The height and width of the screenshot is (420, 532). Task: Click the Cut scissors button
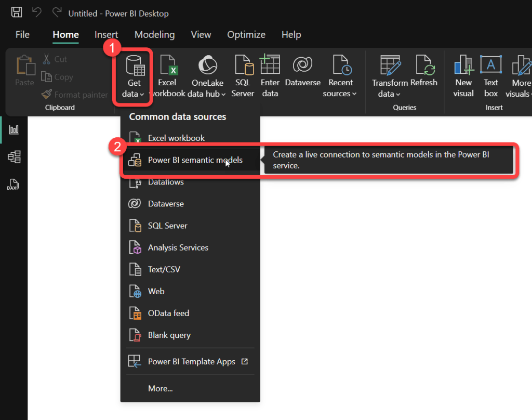click(x=55, y=59)
